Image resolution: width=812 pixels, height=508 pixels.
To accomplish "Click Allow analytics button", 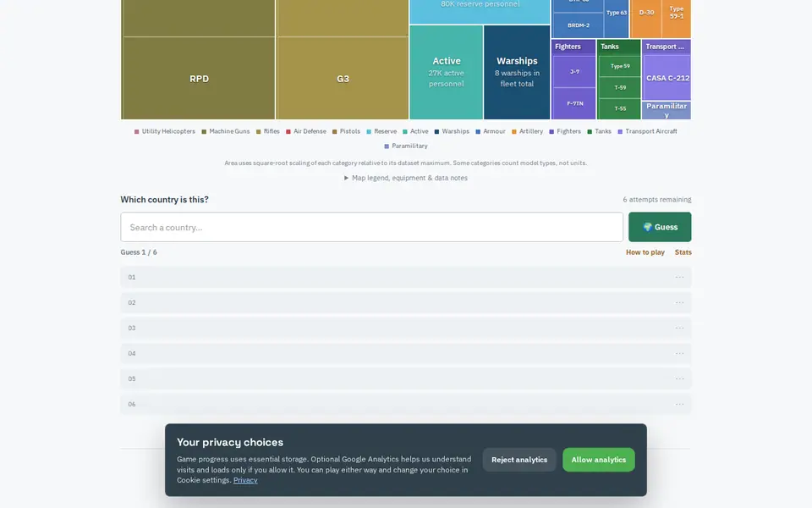I will 599,460.
